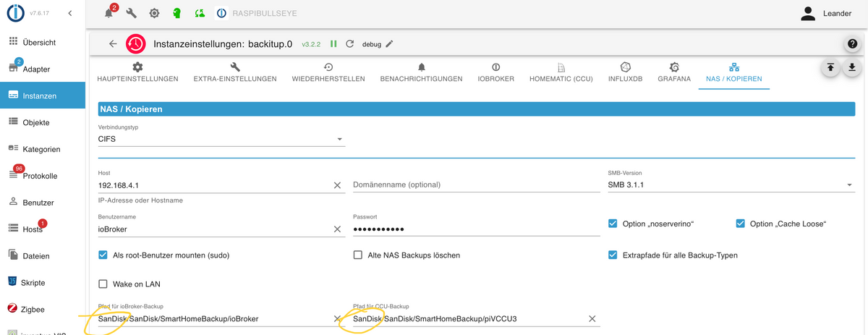Clear the Host field with X
868x335 pixels.
[x=337, y=185]
